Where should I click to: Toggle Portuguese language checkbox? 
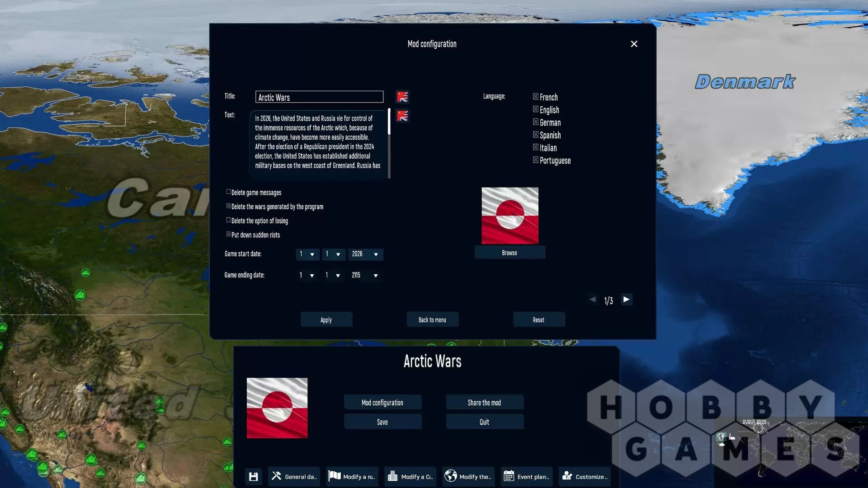[536, 160]
